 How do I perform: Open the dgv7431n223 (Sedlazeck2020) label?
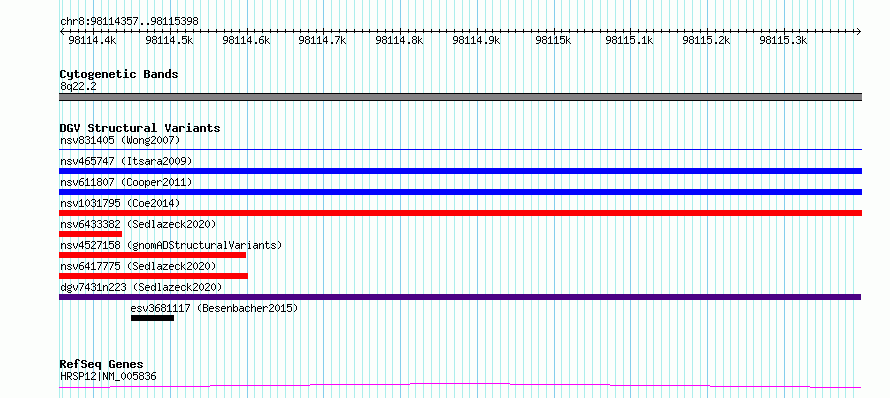pyautogui.click(x=141, y=287)
